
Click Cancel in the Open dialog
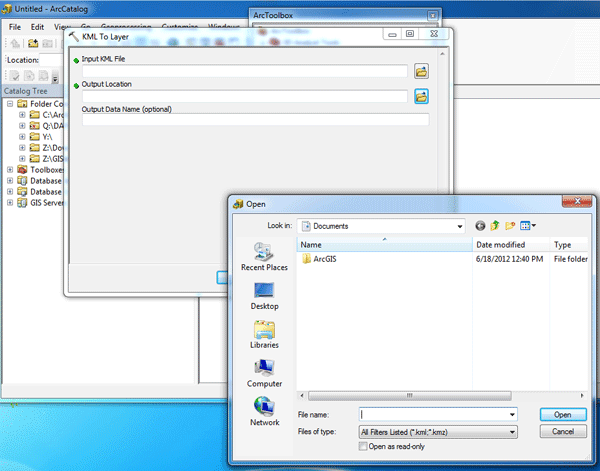tap(562, 431)
